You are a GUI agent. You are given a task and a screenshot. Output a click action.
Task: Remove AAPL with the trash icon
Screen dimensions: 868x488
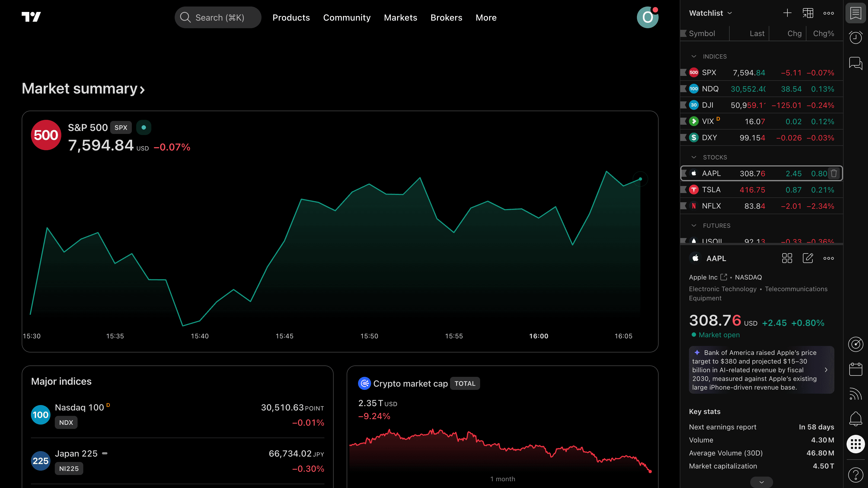834,174
